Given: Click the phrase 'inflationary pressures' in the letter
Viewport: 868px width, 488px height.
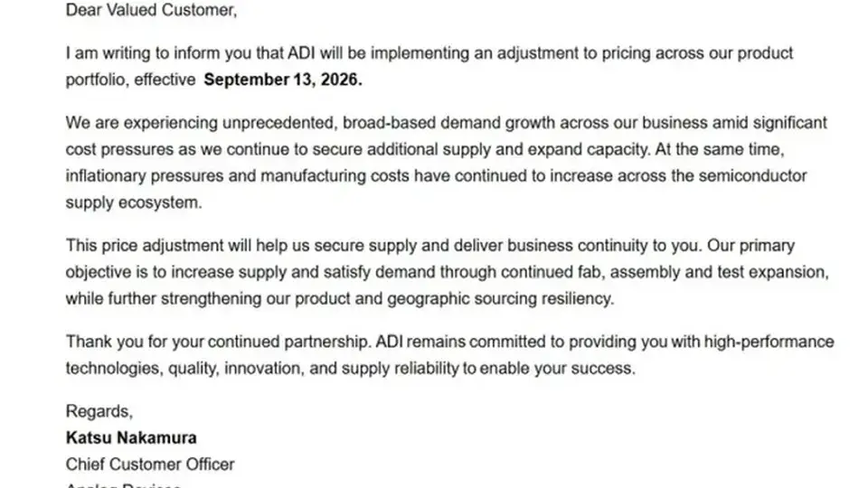Looking at the screenshot, I should [161, 176].
